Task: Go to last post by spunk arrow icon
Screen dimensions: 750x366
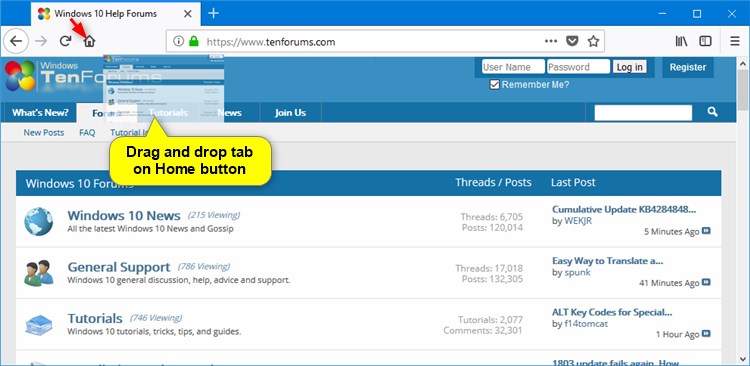Action: [706, 282]
